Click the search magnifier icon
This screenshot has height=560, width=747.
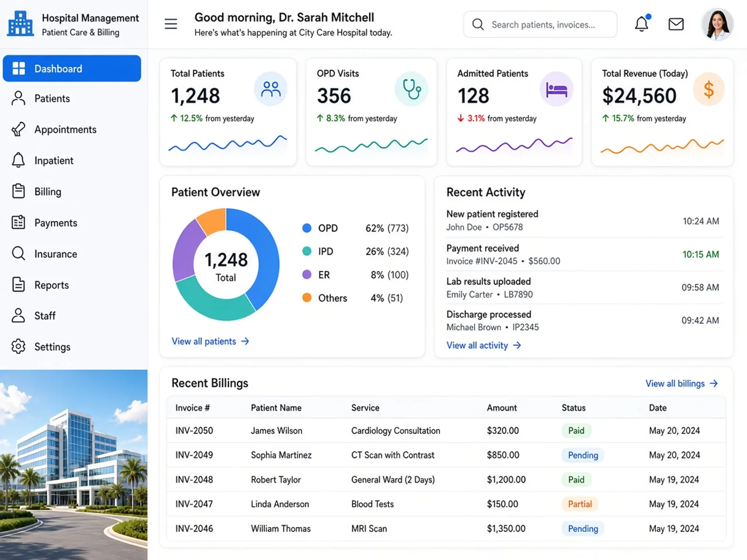point(478,24)
